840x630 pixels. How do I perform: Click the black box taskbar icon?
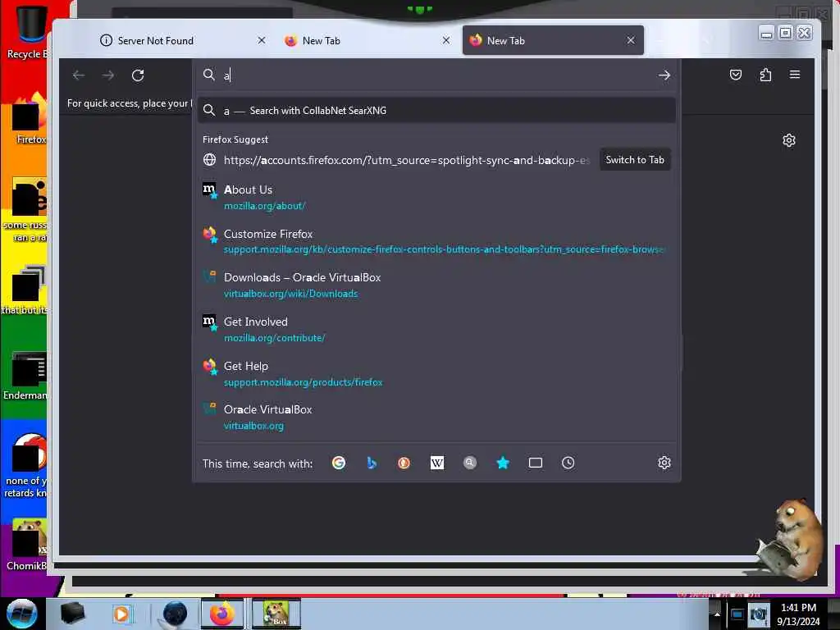point(72,614)
